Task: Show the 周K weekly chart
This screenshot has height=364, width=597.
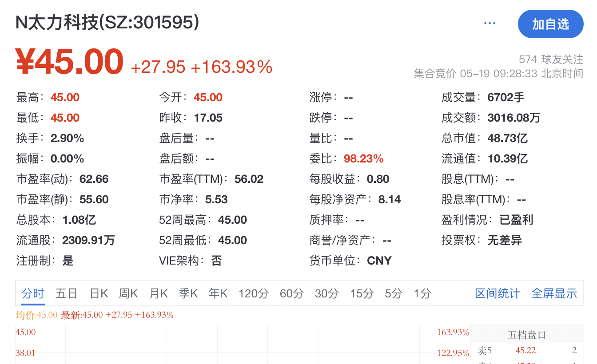Action: 128,293
